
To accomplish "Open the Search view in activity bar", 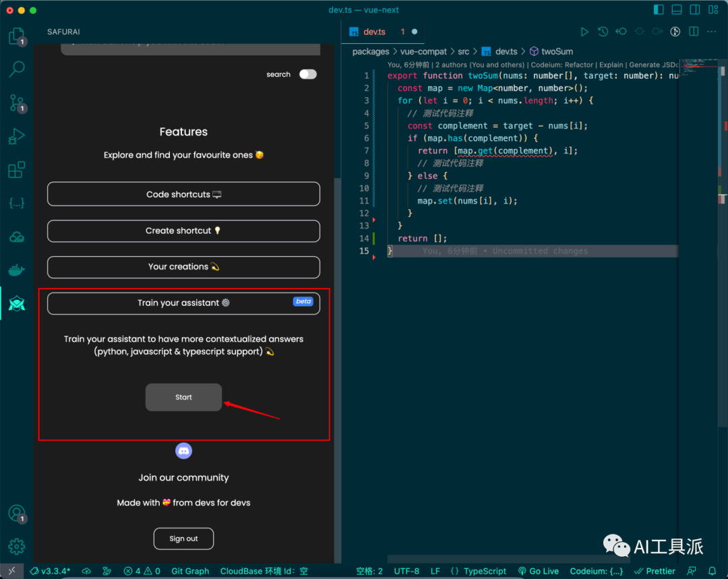I will coord(17,69).
